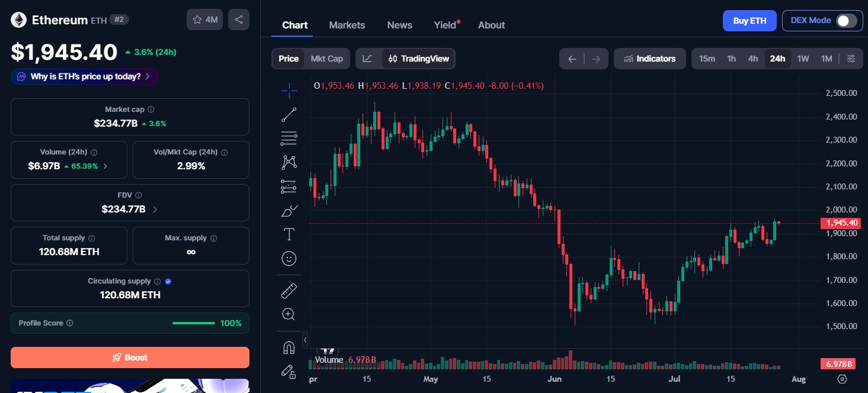This screenshot has height=393, width=868.
Task: Click the undo back arrow
Action: 572,59
